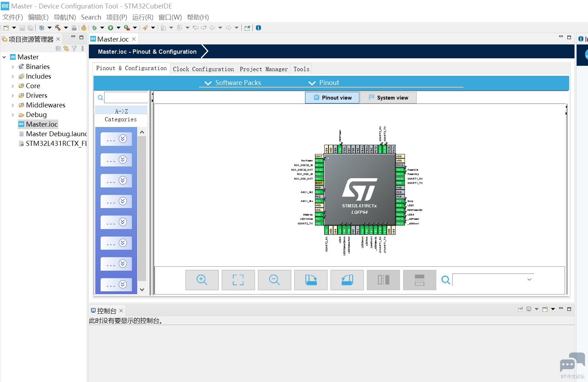Show peripherals by Categories
This screenshot has width=588, height=382.
[x=121, y=120]
